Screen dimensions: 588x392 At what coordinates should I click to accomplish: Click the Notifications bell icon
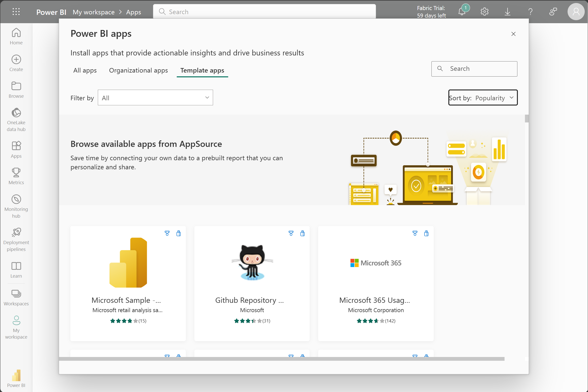(462, 12)
